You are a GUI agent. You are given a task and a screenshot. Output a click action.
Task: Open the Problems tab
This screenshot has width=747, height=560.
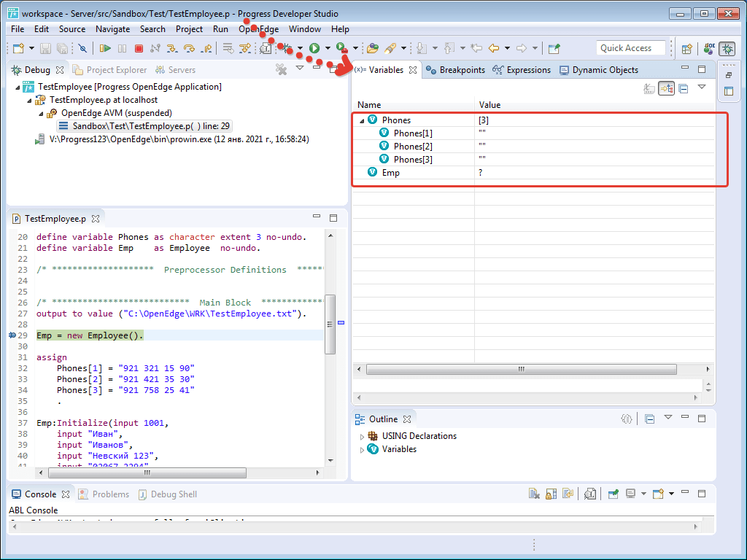tap(104, 494)
